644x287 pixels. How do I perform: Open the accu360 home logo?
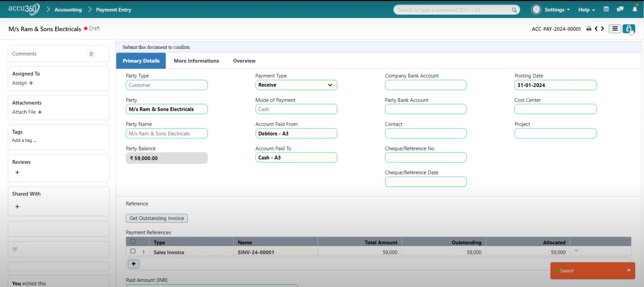click(24, 9)
